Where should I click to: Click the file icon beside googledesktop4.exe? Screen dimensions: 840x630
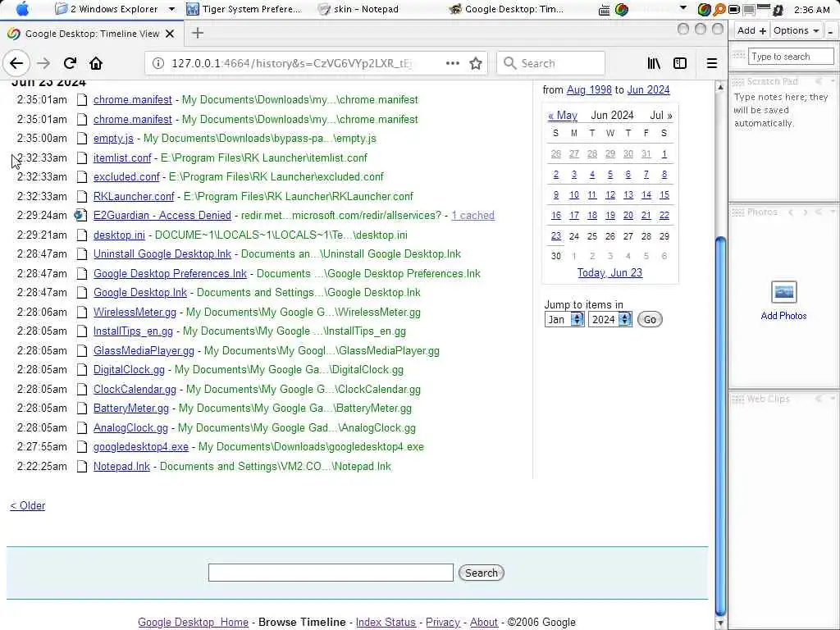coord(81,447)
